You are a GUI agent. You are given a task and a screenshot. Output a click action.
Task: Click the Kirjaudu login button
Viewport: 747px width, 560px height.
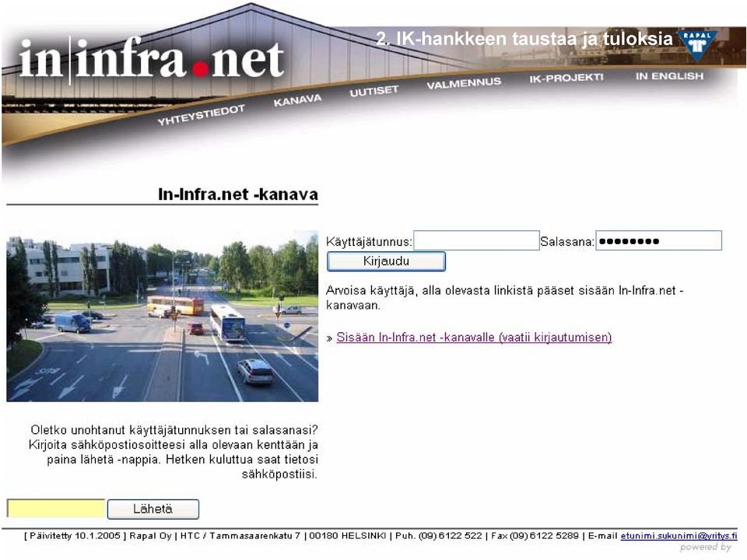386,261
